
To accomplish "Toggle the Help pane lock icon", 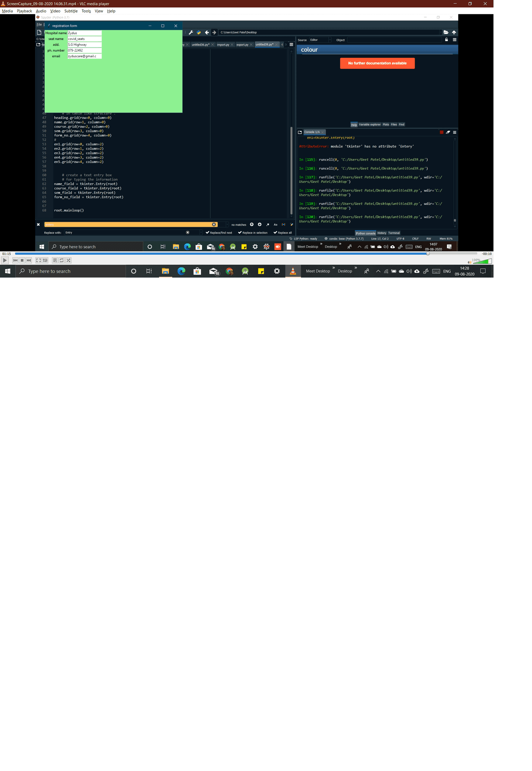I will pyautogui.click(x=446, y=40).
